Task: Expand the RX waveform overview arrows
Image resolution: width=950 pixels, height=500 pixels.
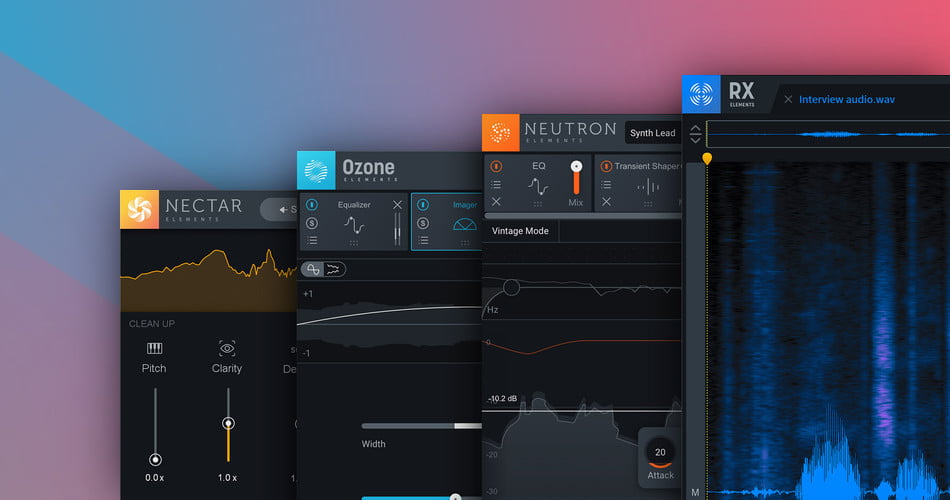Action: (x=695, y=133)
